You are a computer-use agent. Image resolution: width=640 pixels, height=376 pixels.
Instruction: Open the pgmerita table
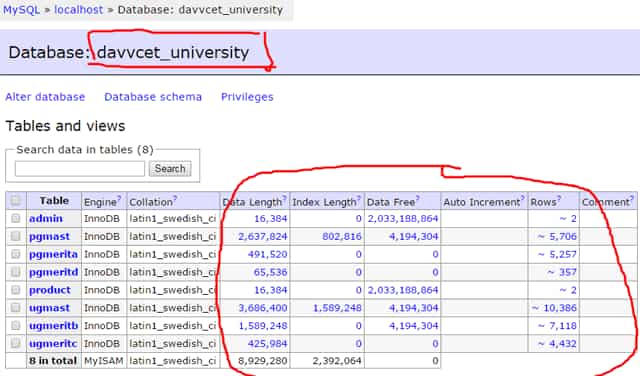point(53,255)
